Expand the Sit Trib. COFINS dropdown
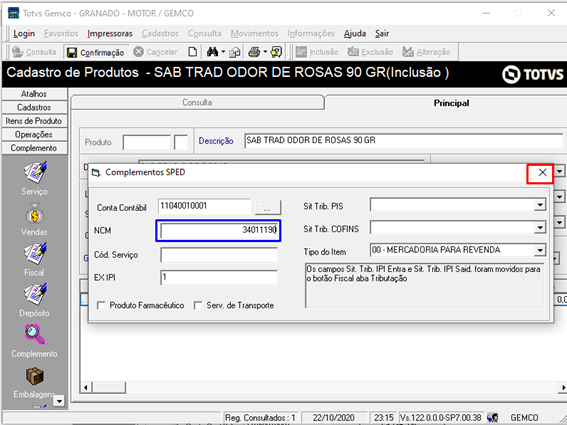Screen dimensions: 567x425 coord(540,228)
